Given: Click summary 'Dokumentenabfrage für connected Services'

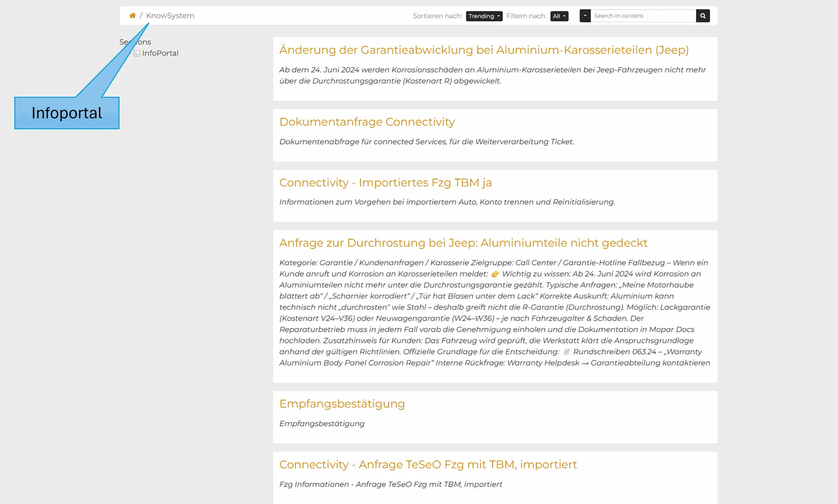Looking at the screenshot, I should tap(426, 142).
